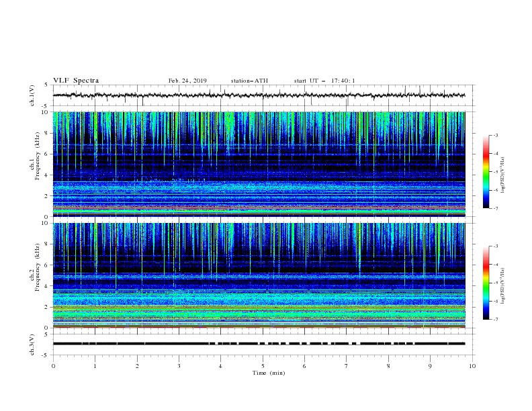Click the "-7" tick on ch.1 colorbar
The width and height of the screenshot is (532, 411).
pos(495,208)
